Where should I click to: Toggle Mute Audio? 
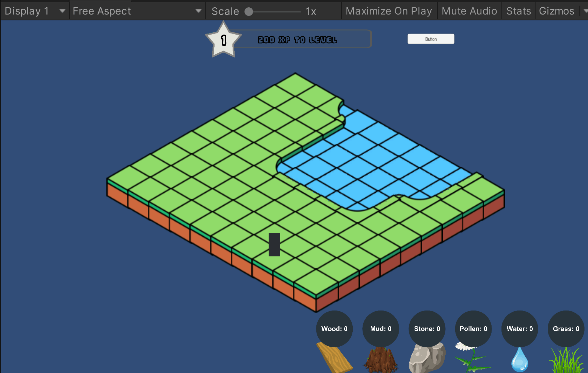tap(469, 11)
